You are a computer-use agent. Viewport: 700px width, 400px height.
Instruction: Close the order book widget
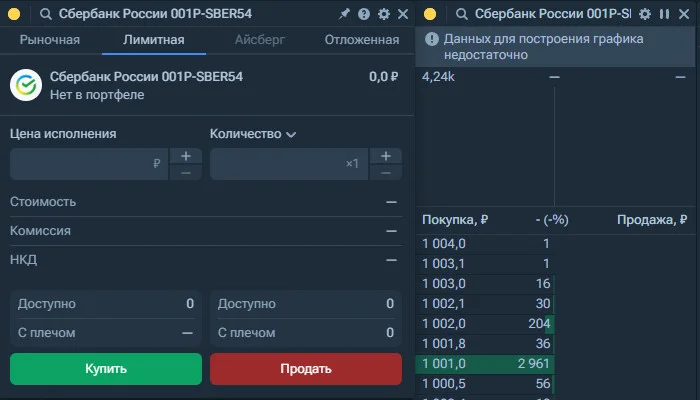point(684,14)
